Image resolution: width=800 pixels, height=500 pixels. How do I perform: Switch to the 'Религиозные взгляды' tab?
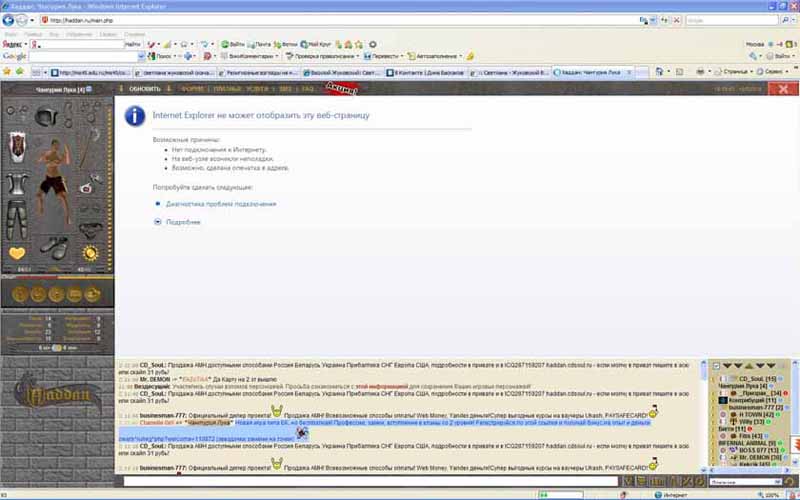[x=259, y=72]
